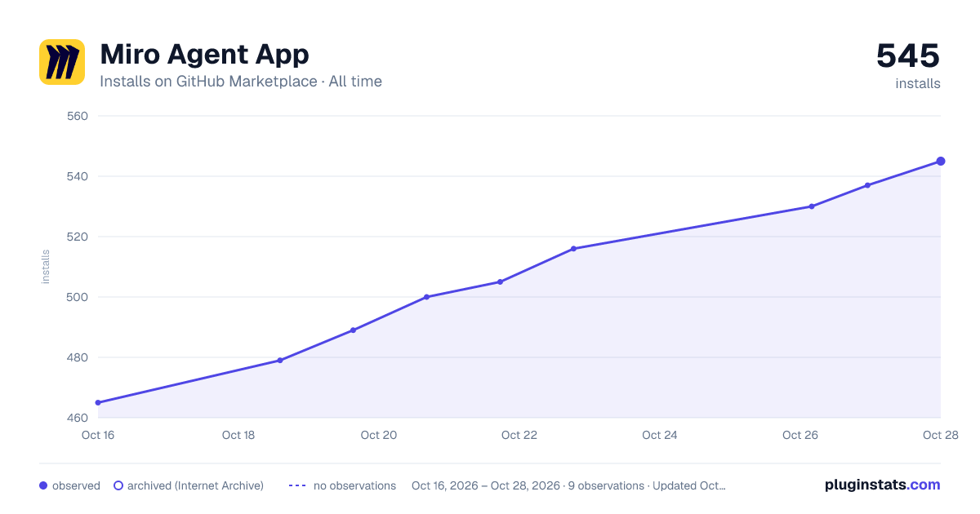Image resolution: width=980 pixels, height=514 pixels.
Task: Click the date range and observations footer text
Action: [568, 485]
